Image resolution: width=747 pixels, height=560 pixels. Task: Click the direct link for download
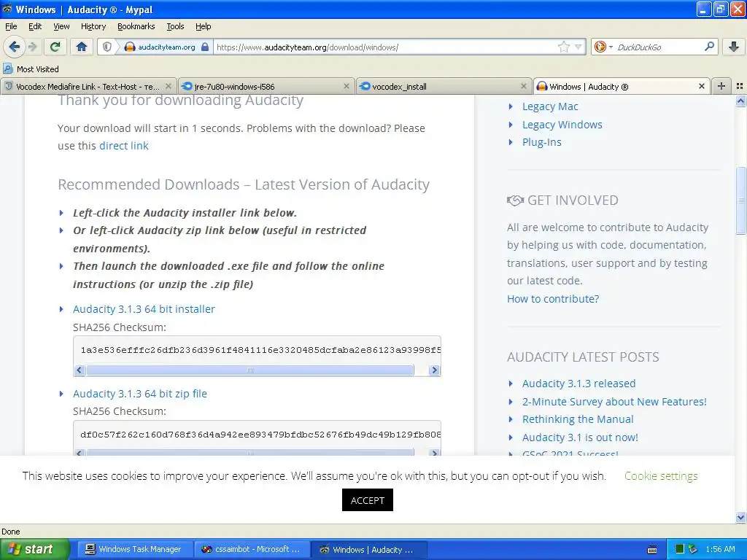coord(124,146)
